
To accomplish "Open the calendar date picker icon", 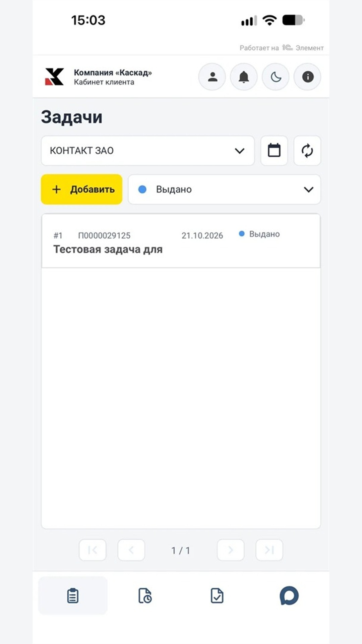I will click(274, 151).
